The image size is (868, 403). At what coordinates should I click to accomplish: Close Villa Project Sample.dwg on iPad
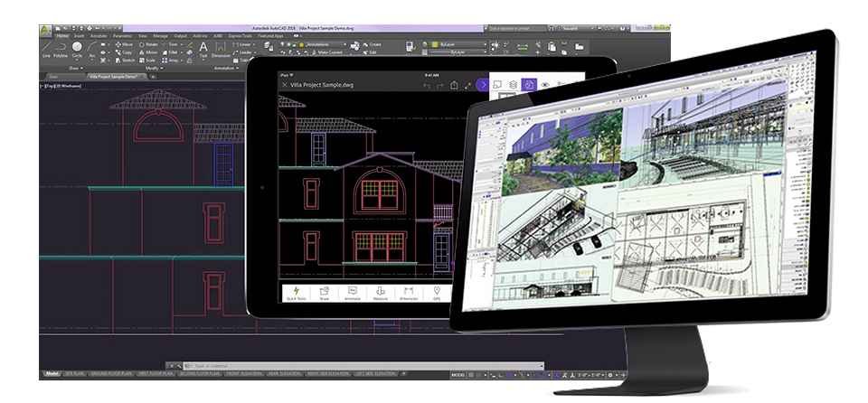point(285,85)
